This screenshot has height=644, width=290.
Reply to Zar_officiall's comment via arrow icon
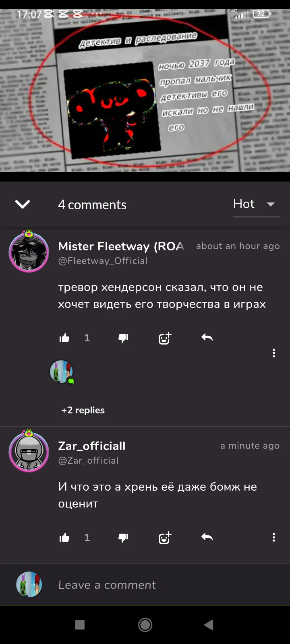(x=207, y=537)
